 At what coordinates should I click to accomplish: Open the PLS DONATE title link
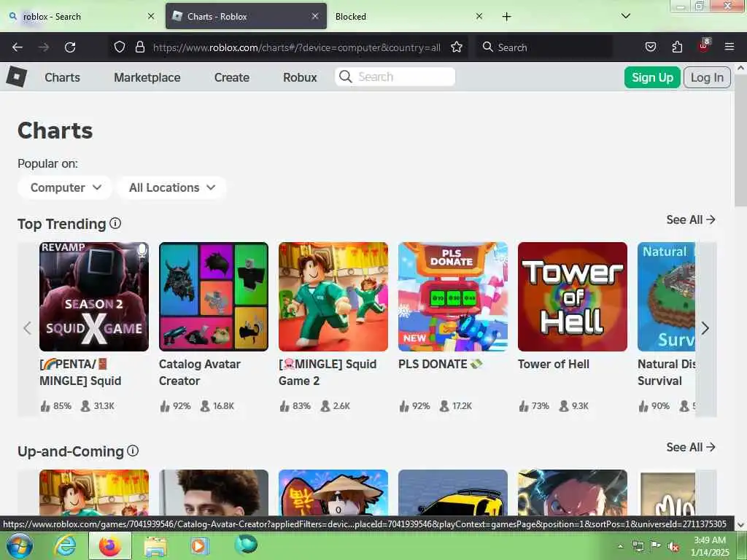[440, 365]
